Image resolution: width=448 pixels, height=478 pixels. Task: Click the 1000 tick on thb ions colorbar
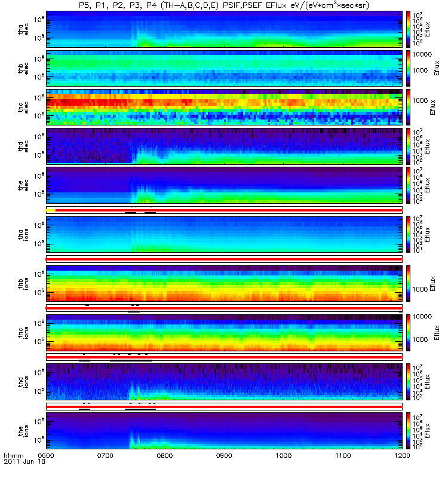(x=421, y=289)
